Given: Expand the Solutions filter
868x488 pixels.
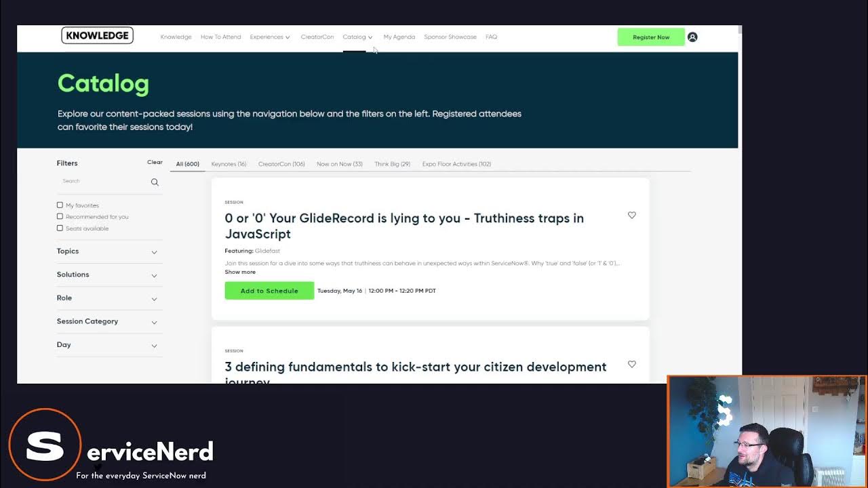Looking at the screenshot, I should click(x=109, y=274).
